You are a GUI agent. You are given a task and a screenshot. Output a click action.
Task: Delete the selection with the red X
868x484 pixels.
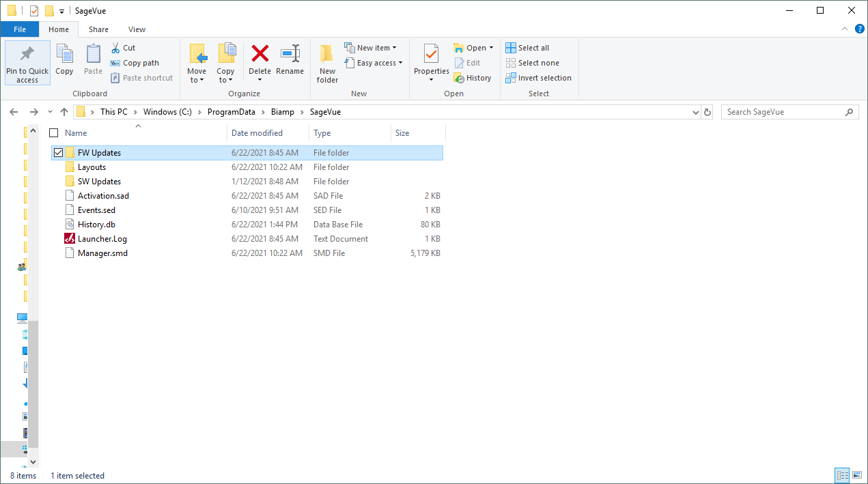[x=260, y=55]
